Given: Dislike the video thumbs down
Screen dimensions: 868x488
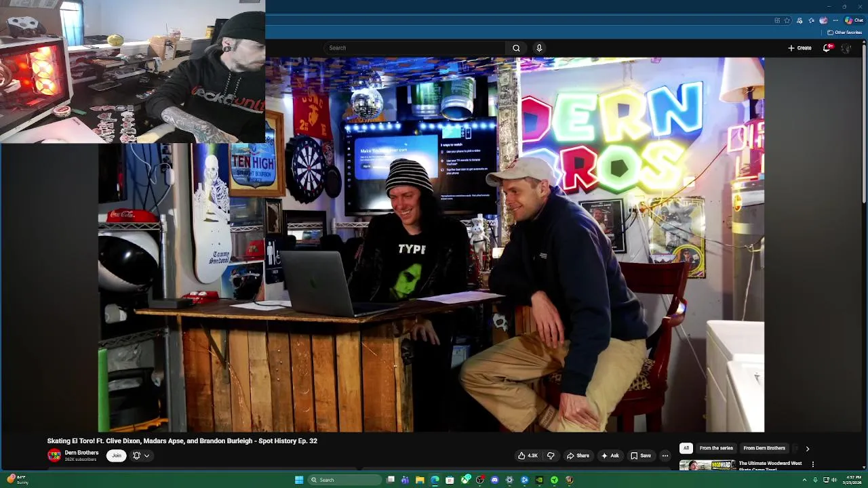Looking at the screenshot, I should point(551,455).
